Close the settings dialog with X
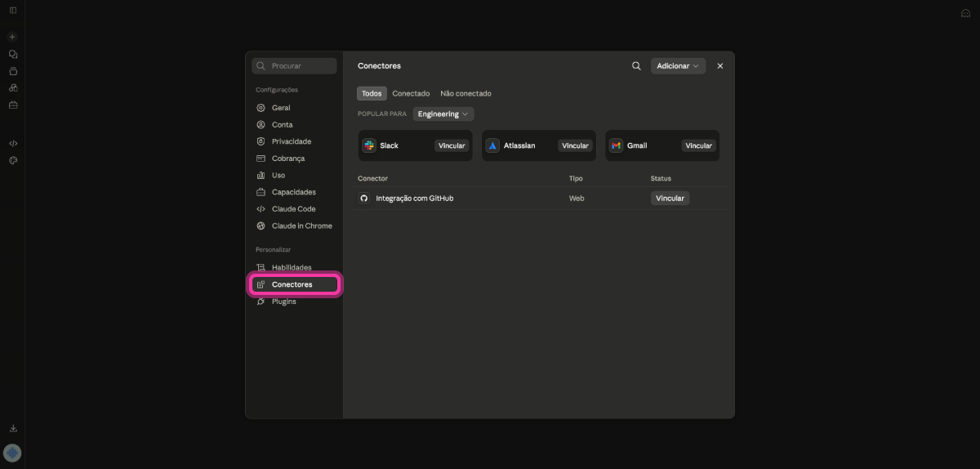This screenshot has width=980, height=469. coord(719,66)
